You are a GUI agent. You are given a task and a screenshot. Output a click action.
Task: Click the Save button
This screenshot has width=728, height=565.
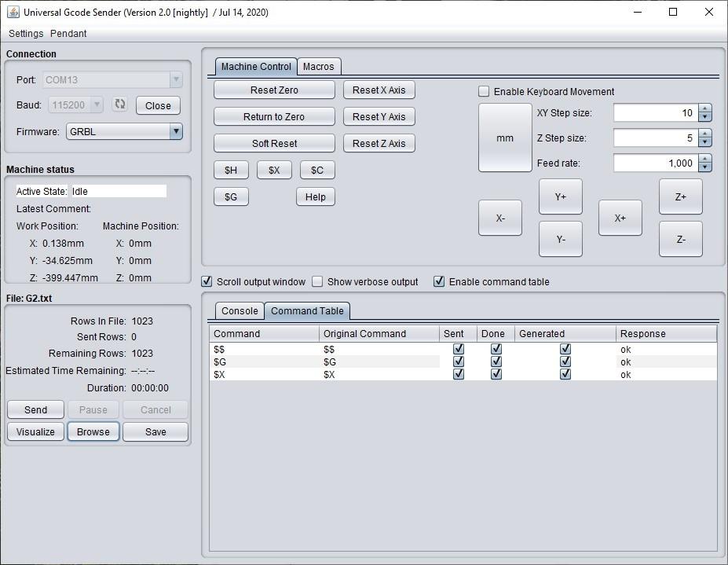[x=155, y=431]
